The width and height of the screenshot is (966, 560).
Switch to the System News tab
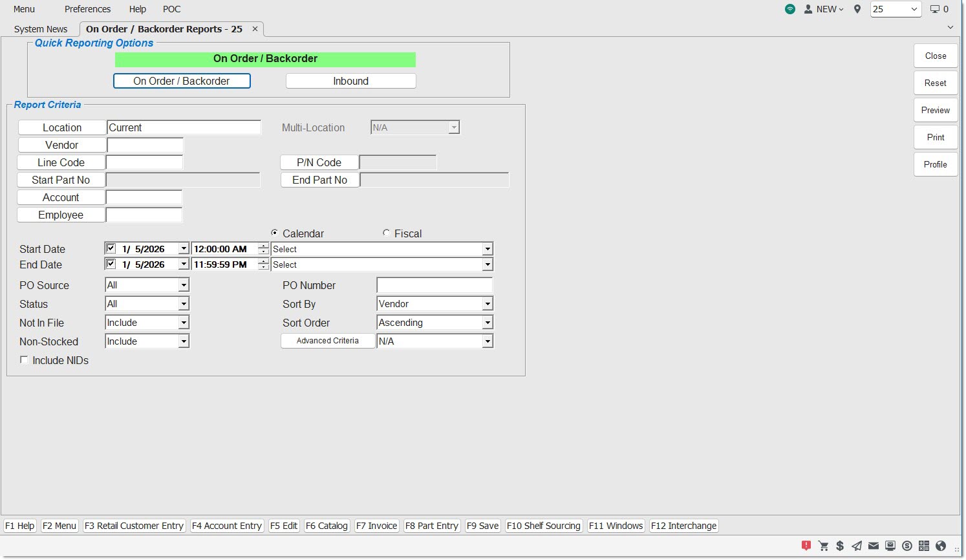[41, 29]
